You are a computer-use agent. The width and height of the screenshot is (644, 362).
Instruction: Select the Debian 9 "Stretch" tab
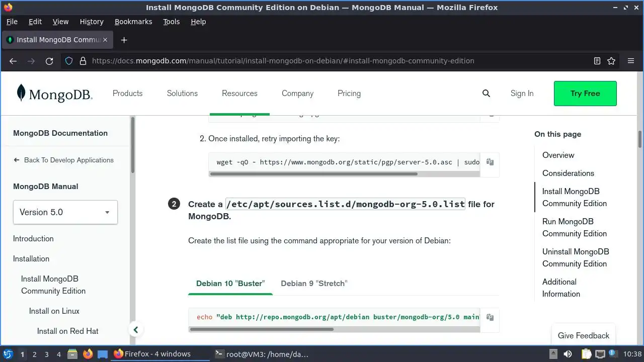[314, 284]
